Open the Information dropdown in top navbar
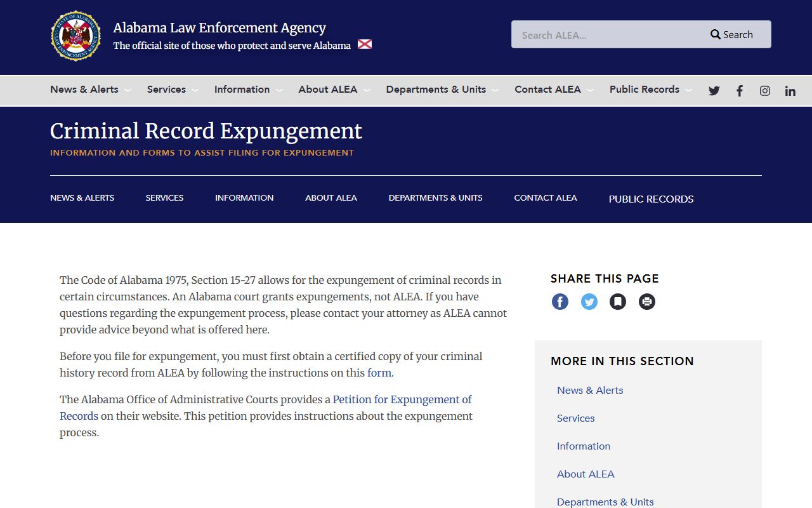The width and height of the screenshot is (812, 508). (249, 90)
